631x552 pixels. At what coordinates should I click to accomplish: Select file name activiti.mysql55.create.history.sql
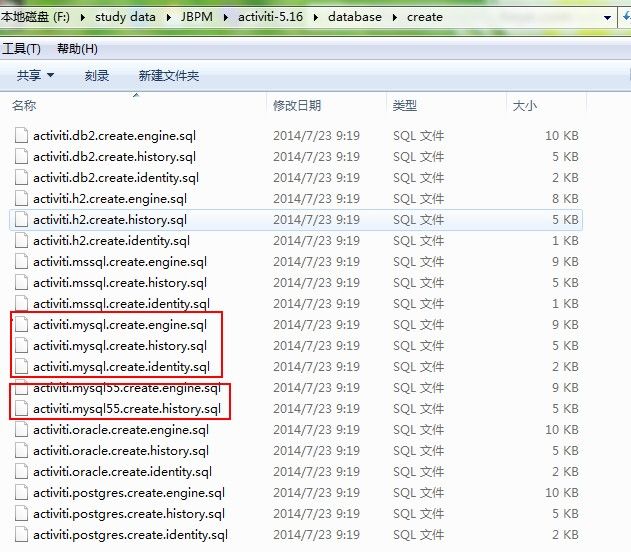pos(127,409)
